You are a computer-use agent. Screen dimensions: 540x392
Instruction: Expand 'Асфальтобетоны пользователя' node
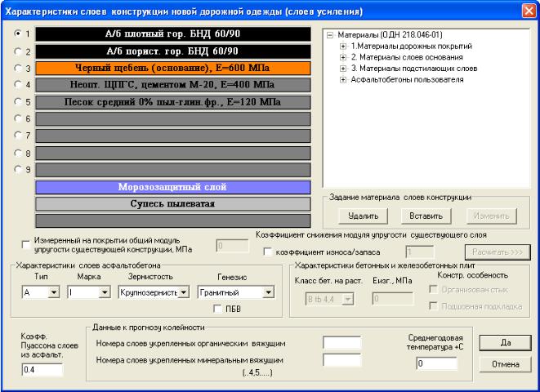[x=343, y=80]
